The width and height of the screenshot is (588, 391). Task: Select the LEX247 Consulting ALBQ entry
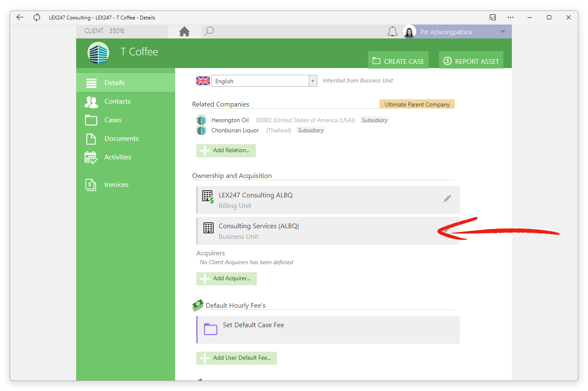[x=328, y=200]
